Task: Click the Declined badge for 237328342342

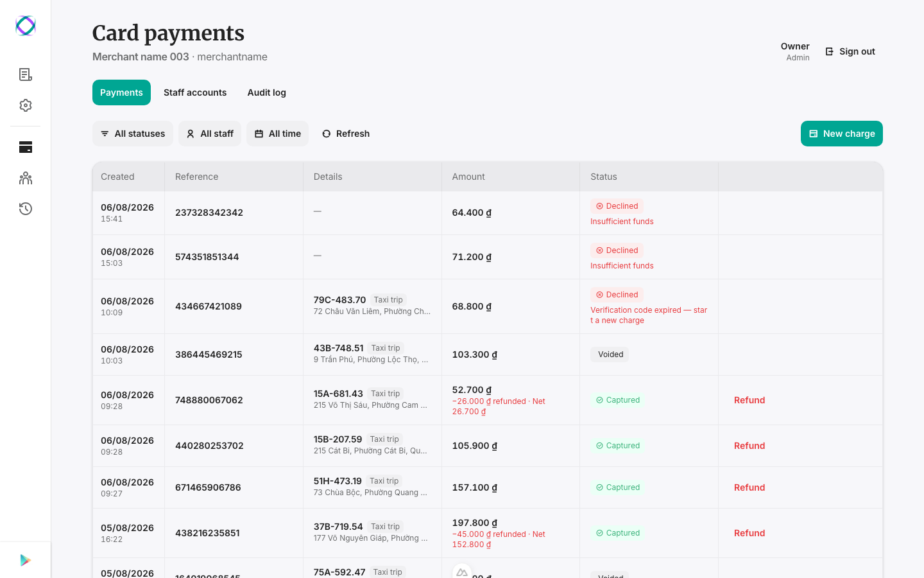Action: [617, 206]
